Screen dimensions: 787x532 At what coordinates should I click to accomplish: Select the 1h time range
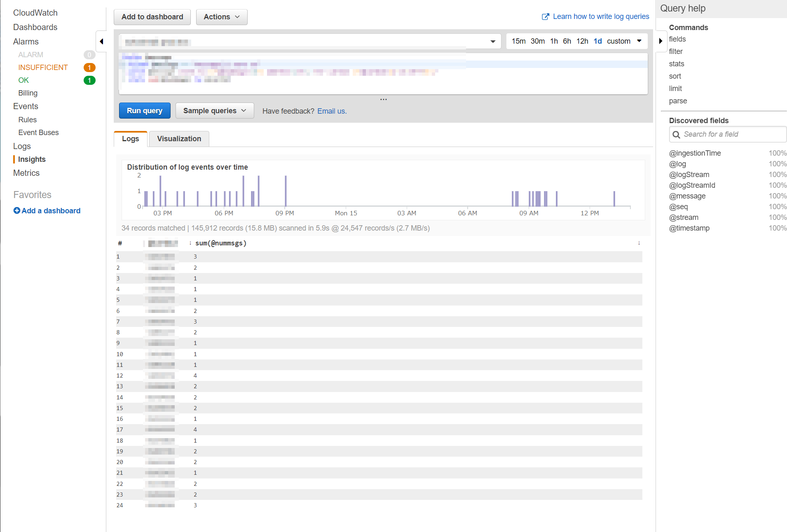554,41
